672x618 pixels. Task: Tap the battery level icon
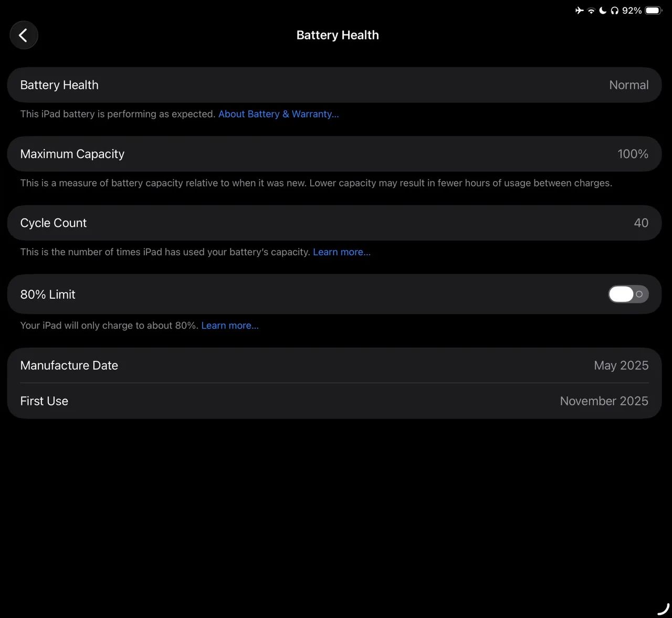coord(654,11)
